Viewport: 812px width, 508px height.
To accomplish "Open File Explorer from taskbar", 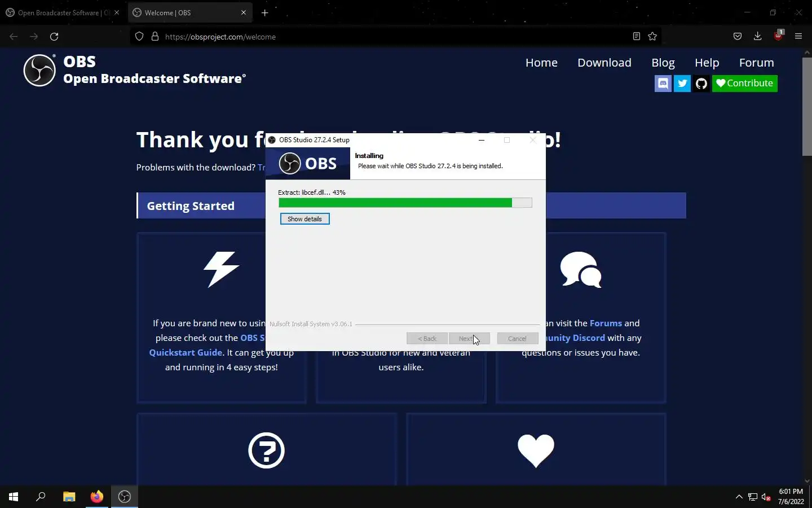I will click(x=69, y=497).
